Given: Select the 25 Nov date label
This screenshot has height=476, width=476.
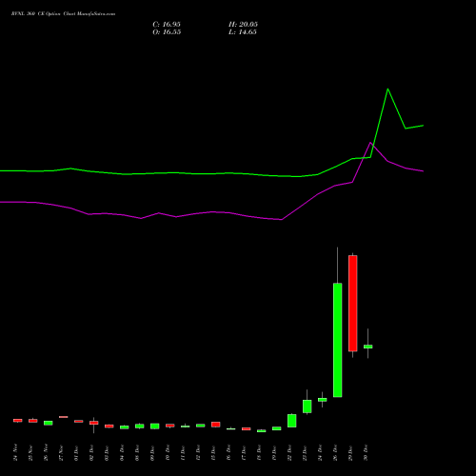Looking at the screenshot, I should [30, 452].
